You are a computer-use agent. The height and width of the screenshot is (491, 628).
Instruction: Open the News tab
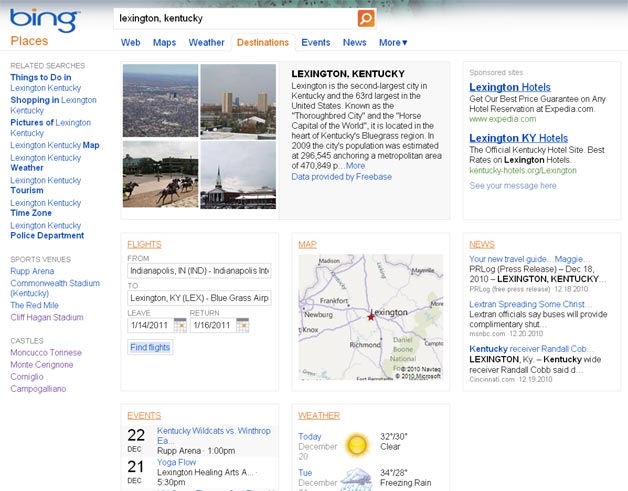click(x=354, y=42)
